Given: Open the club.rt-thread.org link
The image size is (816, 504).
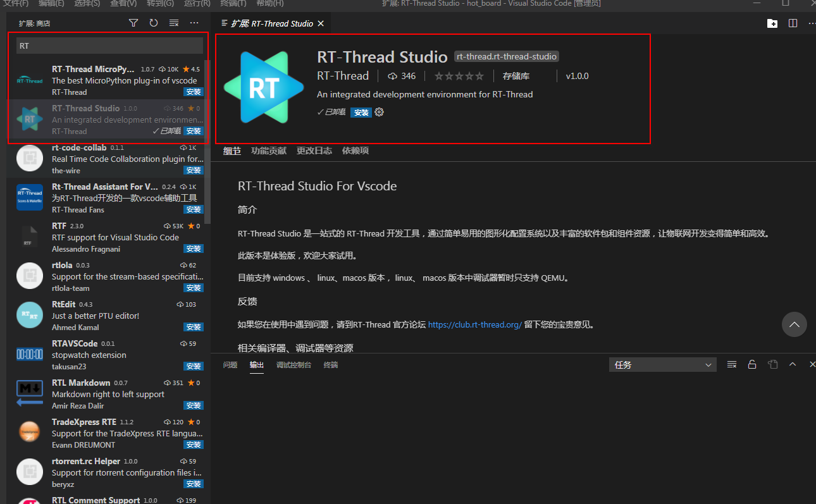Looking at the screenshot, I should pyautogui.click(x=475, y=324).
